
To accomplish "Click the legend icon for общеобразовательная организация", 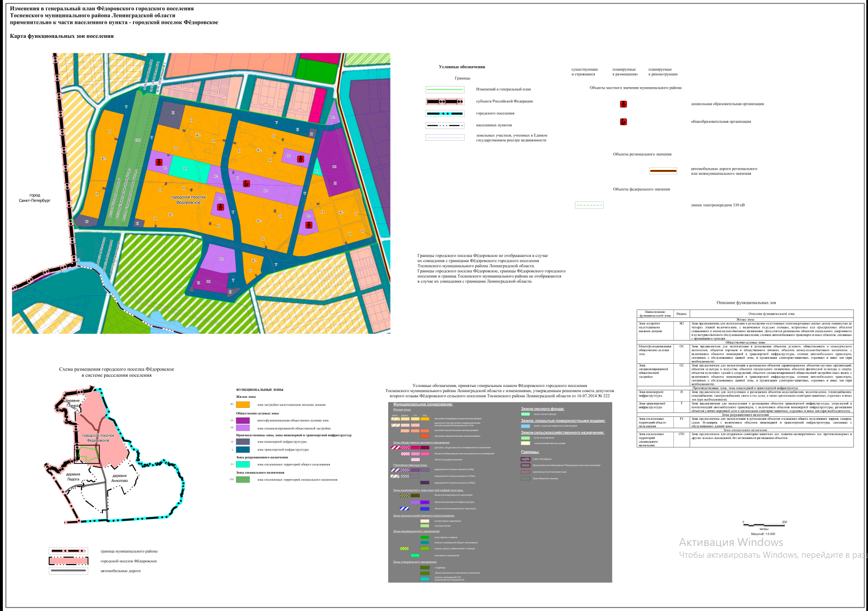I will [x=623, y=122].
